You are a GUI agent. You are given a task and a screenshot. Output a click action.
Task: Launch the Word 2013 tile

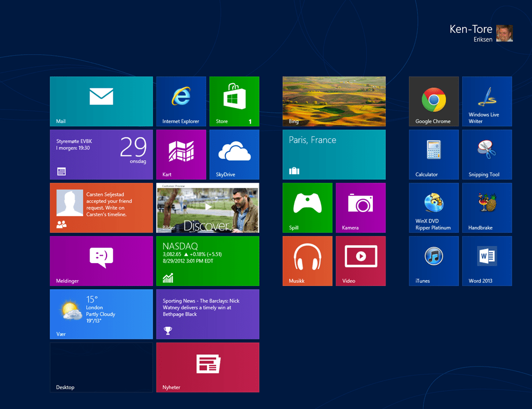click(x=487, y=261)
